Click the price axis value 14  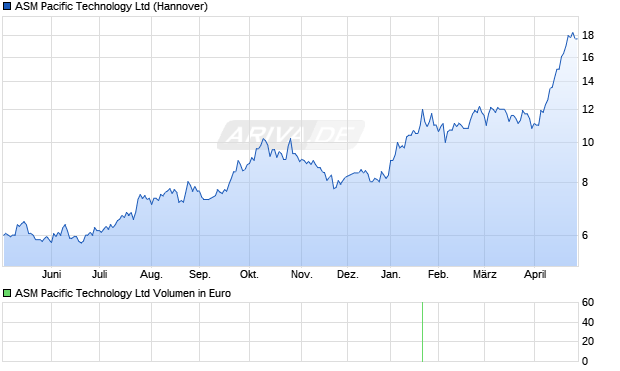click(588, 81)
